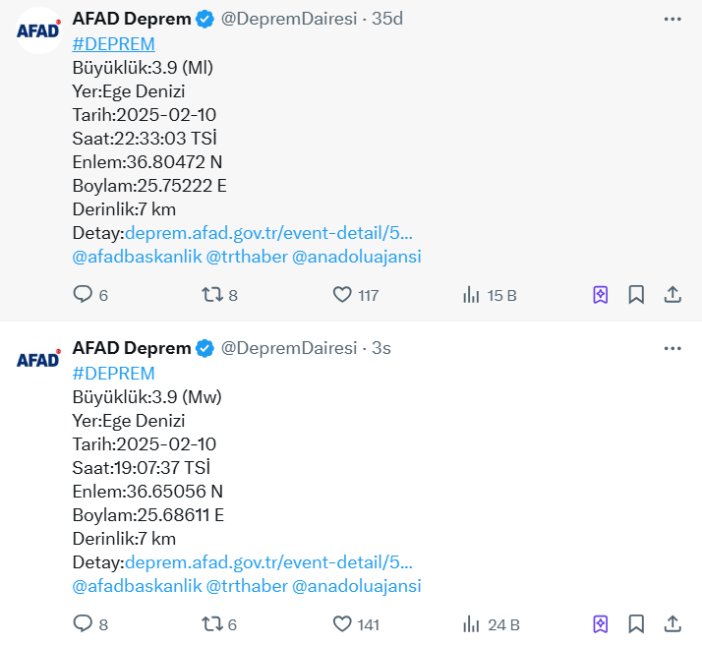Screen dimensions: 702x646
Task: Like the tweet with 117 likes
Action: [343, 295]
